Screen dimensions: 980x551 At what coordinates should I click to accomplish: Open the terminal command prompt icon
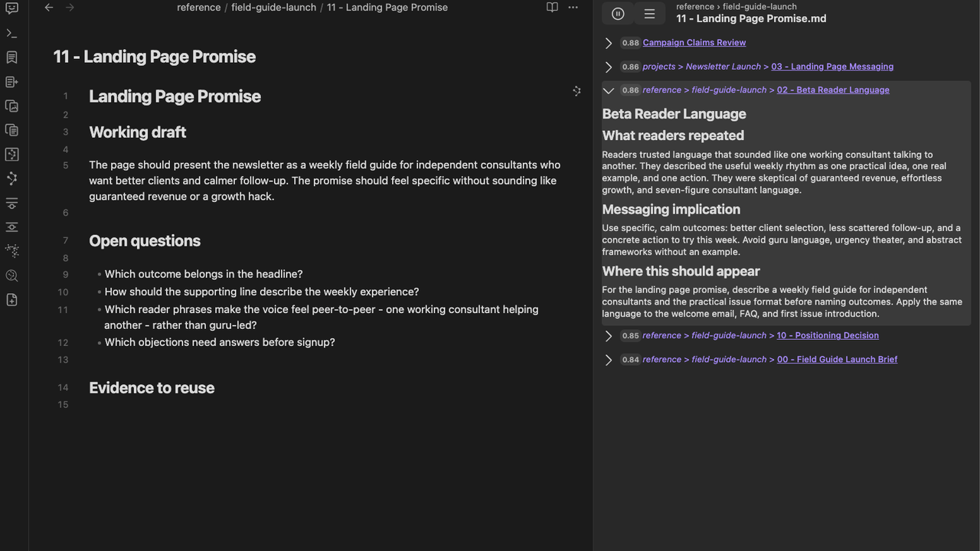11,34
